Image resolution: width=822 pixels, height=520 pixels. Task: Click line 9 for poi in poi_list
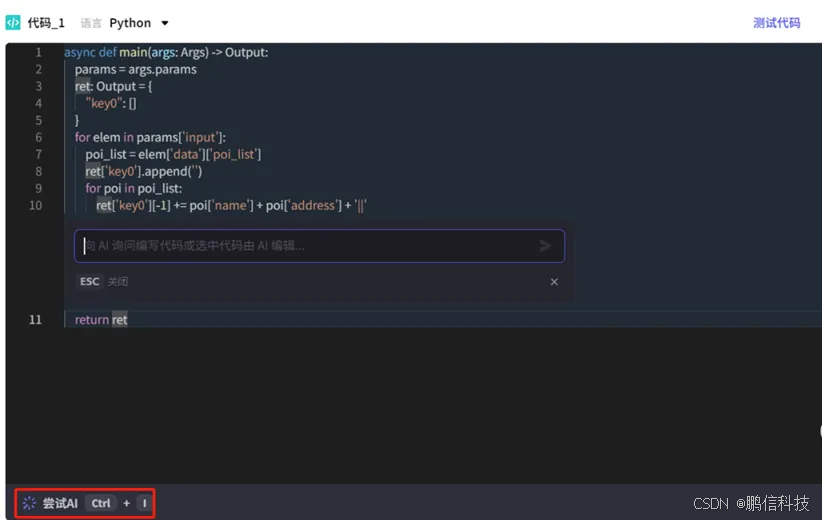point(134,188)
